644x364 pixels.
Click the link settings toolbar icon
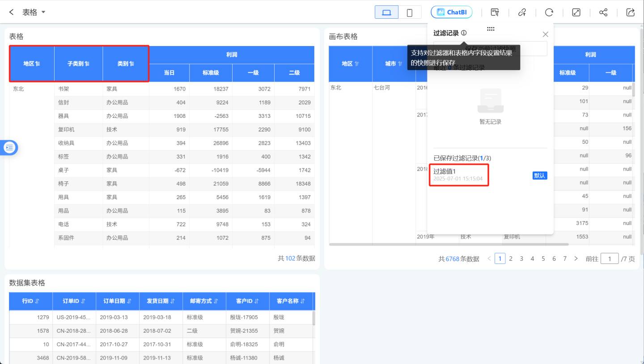point(522,12)
